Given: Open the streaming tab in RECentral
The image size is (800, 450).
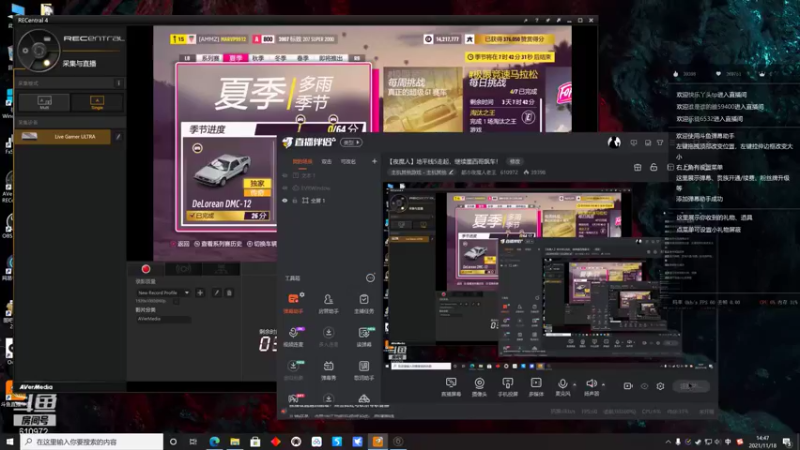Looking at the screenshot, I should point(183,269).
